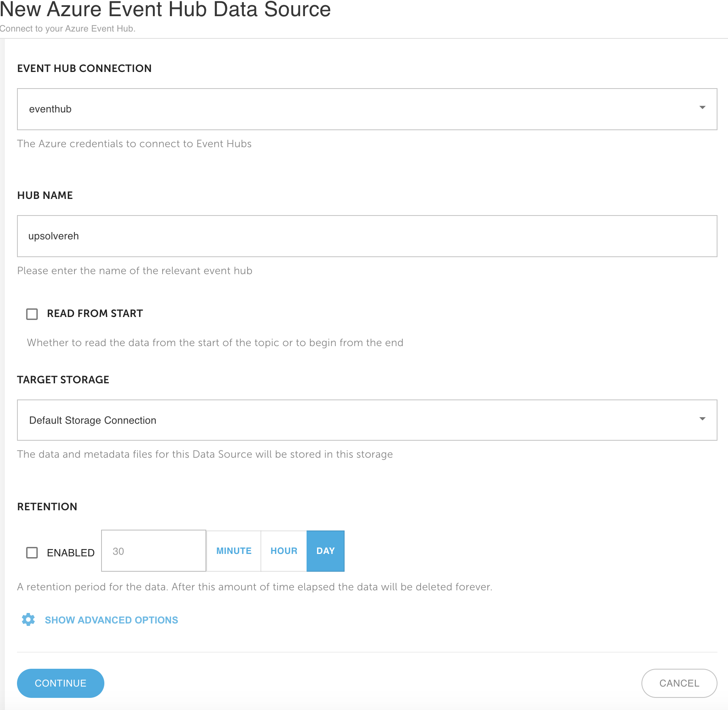Select the DAY retention unit
The width and height of the screenshot is (728, 710).
[x=326, y=551]
